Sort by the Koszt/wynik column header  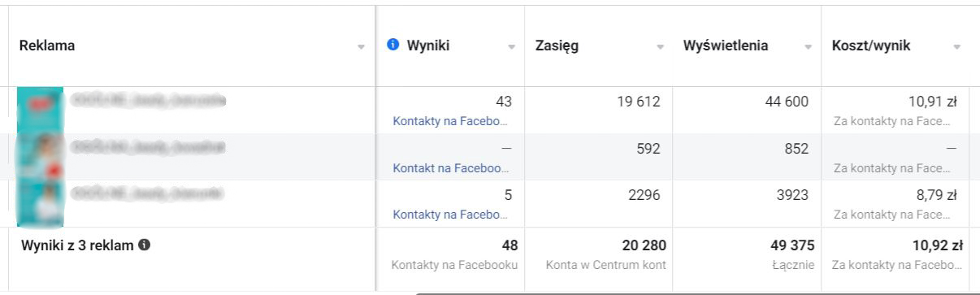click(x=871, y=46)
